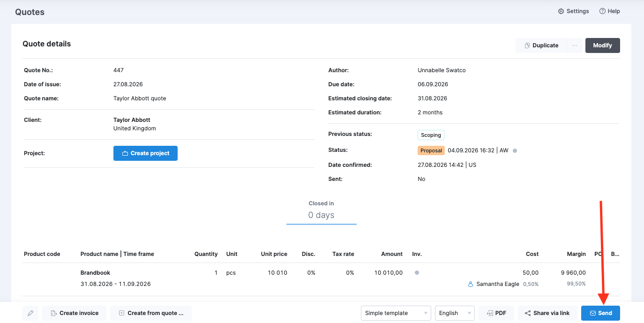Click the Closed in days progress bar
The image size is (644, 323).
322,224
